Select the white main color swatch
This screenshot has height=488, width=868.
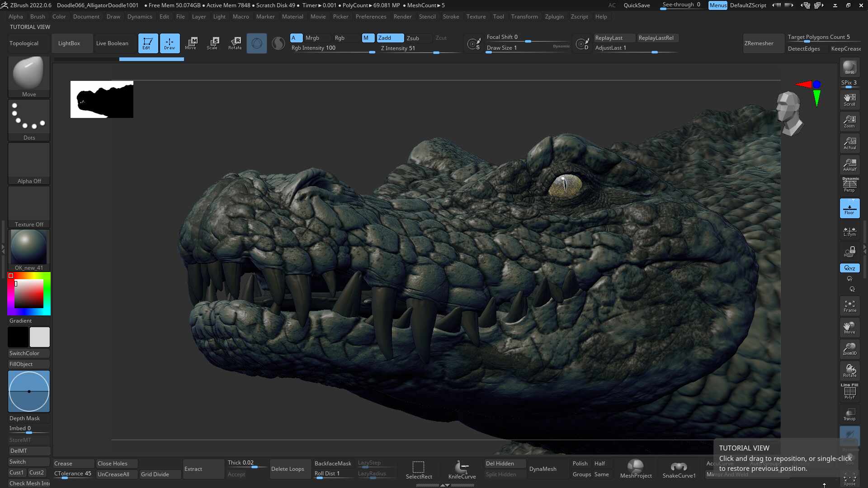click(40, 337)
